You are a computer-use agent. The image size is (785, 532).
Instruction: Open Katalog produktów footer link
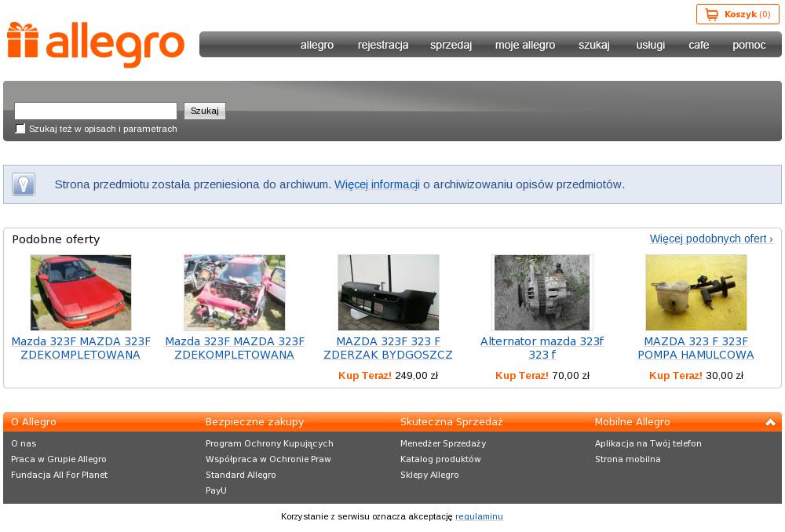(x=440, y=459)
